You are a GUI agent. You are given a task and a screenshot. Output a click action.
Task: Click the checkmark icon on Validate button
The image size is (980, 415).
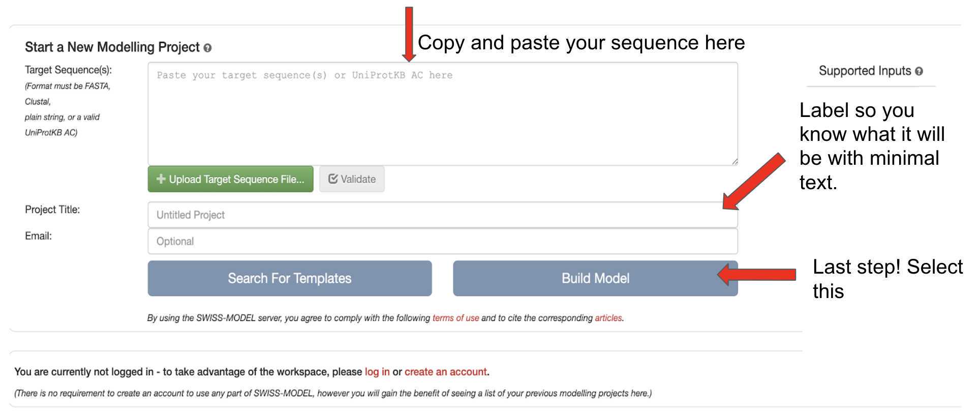click(x=333, y=179)
